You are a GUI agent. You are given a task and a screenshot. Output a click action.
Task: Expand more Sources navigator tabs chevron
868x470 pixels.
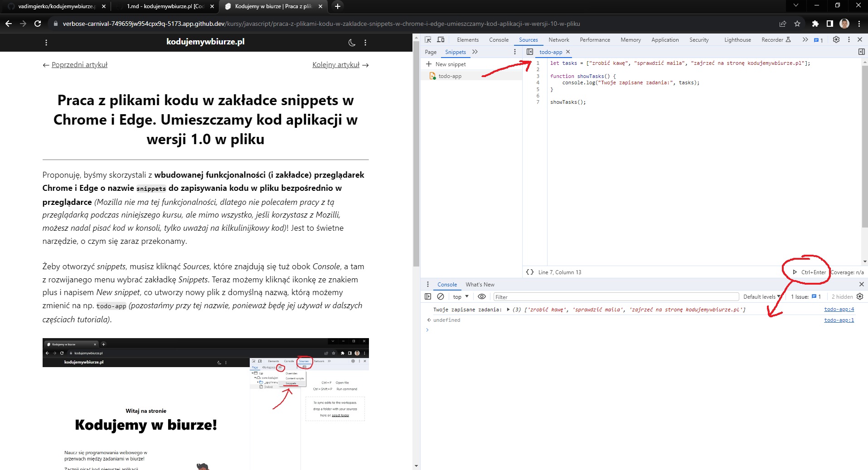pyautogui.click(x=475, y=52)
